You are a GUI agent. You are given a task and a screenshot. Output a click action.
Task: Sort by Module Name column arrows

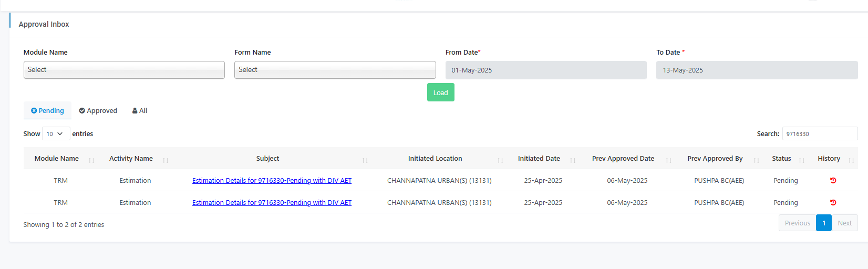(91, 160)
